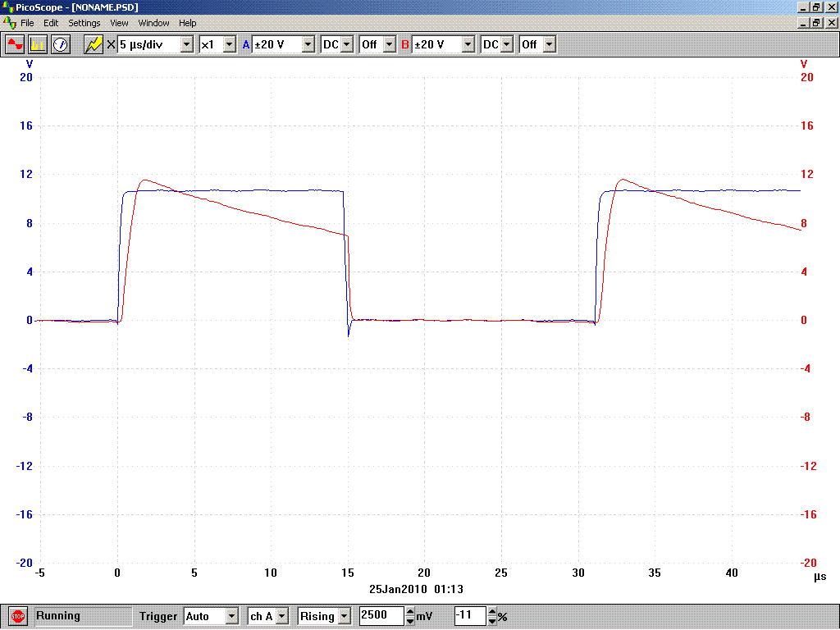Open the meter view icon
840x630 pixels.
point(61,44)
